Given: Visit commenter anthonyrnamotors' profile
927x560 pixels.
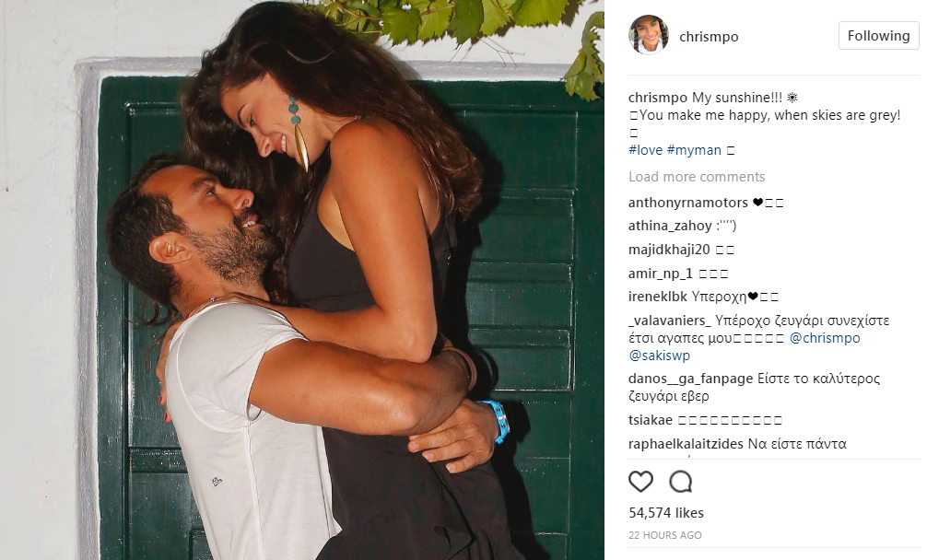Looking at the screenshot, I should (688, 203).
